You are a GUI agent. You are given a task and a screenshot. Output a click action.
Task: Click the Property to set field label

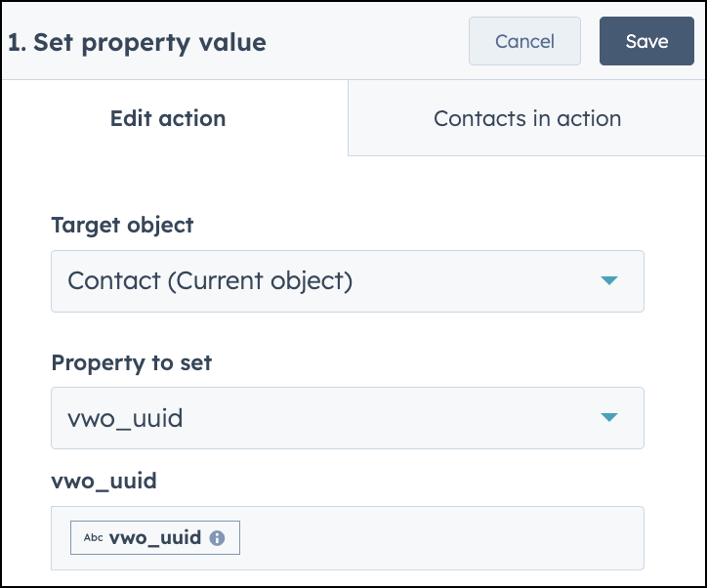coord(131,362)
